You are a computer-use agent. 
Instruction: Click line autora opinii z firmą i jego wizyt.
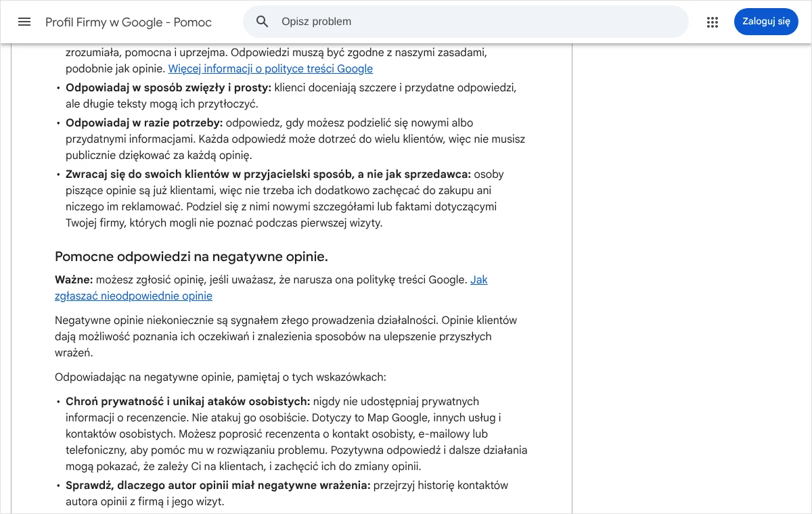point(145,502)
